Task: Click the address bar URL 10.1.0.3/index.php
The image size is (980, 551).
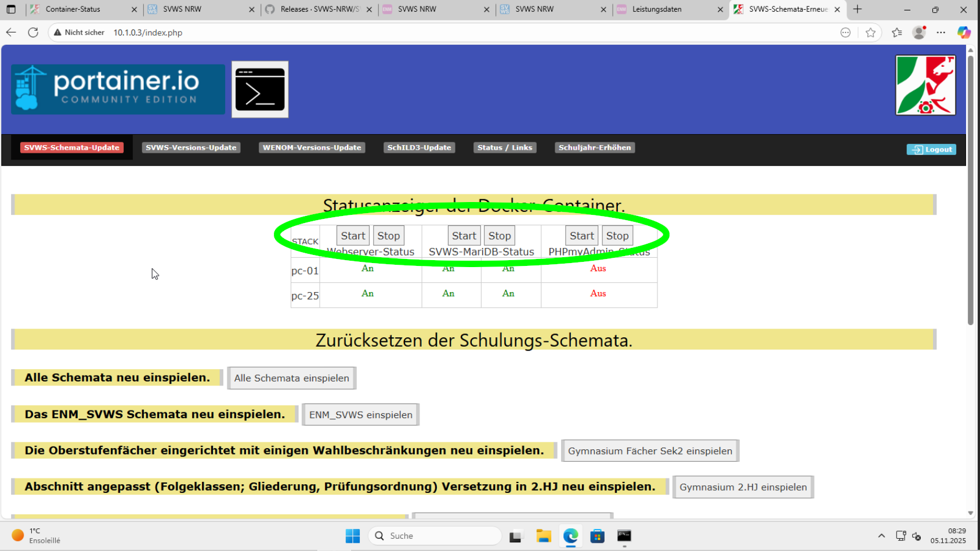Action: tap(148, 33)
